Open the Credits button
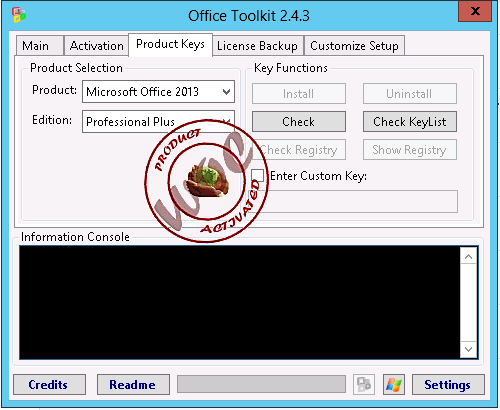Image resolution: width=500 pixels, height=410 pixels. point(49,385)
